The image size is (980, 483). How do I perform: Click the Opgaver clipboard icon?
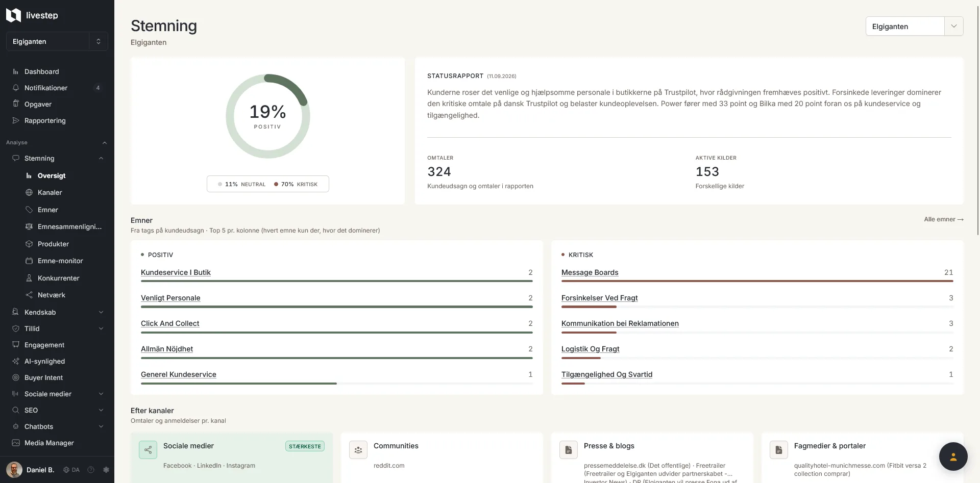pyautogui.click(x=16, y=104)
